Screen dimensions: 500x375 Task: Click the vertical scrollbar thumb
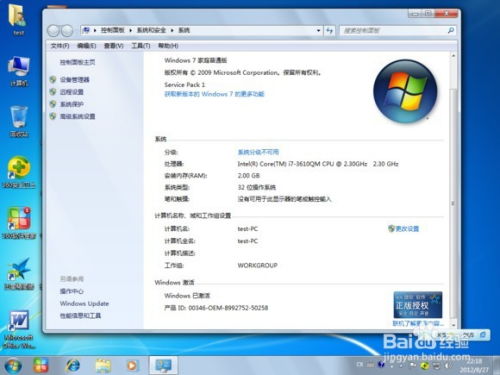[453, 203]
